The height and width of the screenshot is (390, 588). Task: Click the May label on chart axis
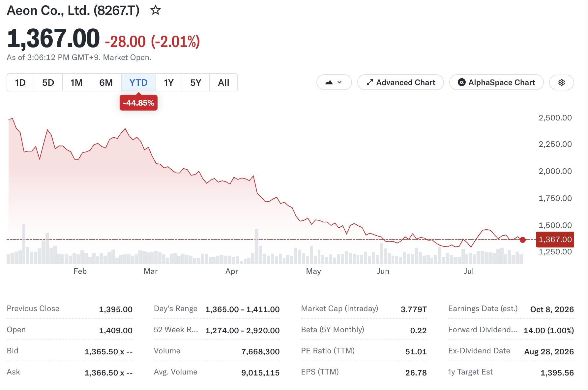(313, 271)
